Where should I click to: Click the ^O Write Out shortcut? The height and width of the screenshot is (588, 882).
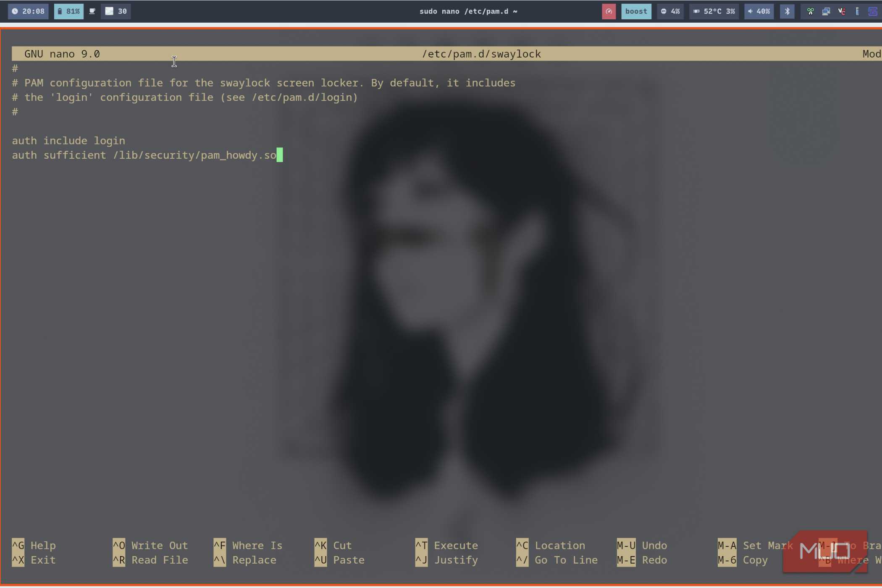click(x=150, y=546)
